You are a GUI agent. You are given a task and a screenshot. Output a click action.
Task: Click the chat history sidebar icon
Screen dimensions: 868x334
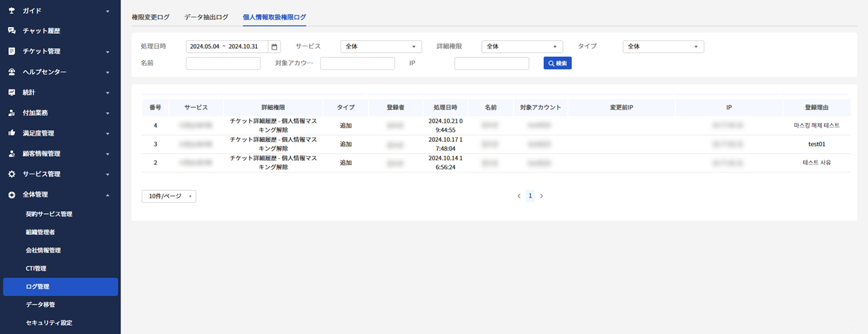coord(12,31)
